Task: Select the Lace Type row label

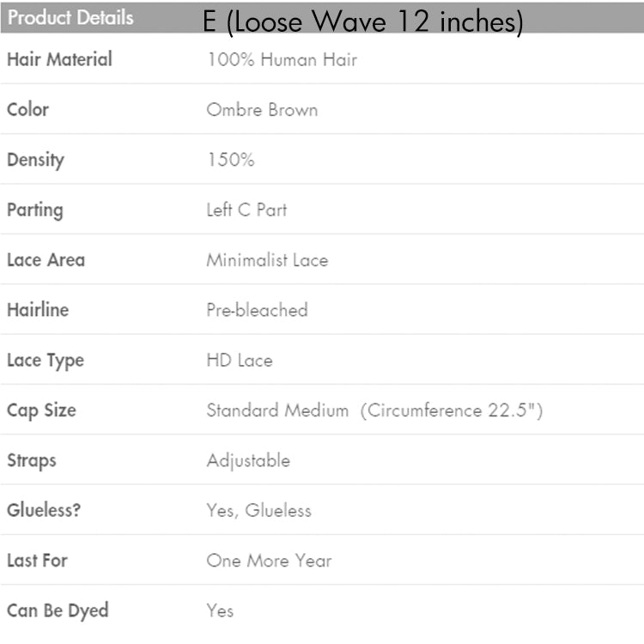Action: (46, 361)
